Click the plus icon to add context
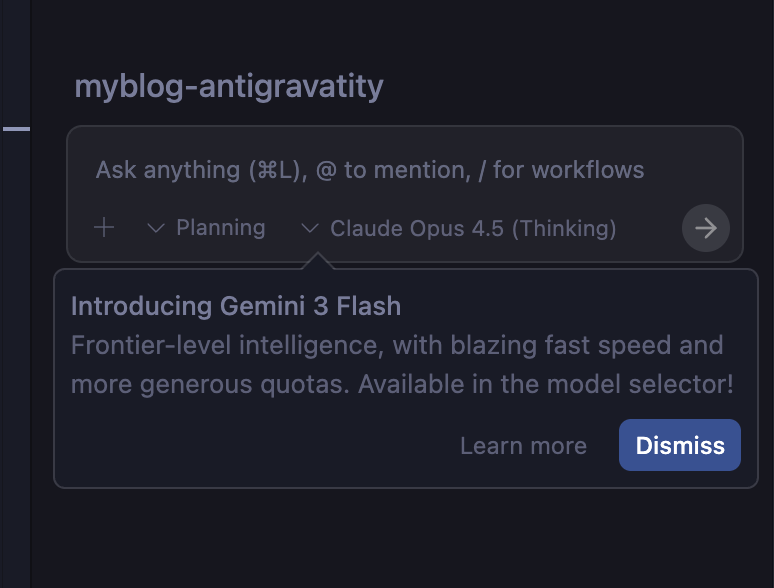774x588 pixels. 104,228
